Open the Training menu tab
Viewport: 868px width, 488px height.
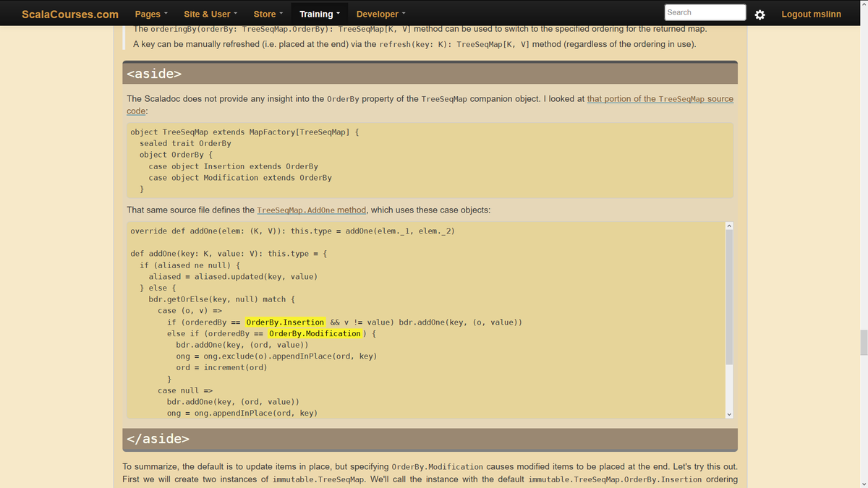[x=320, y=14]
